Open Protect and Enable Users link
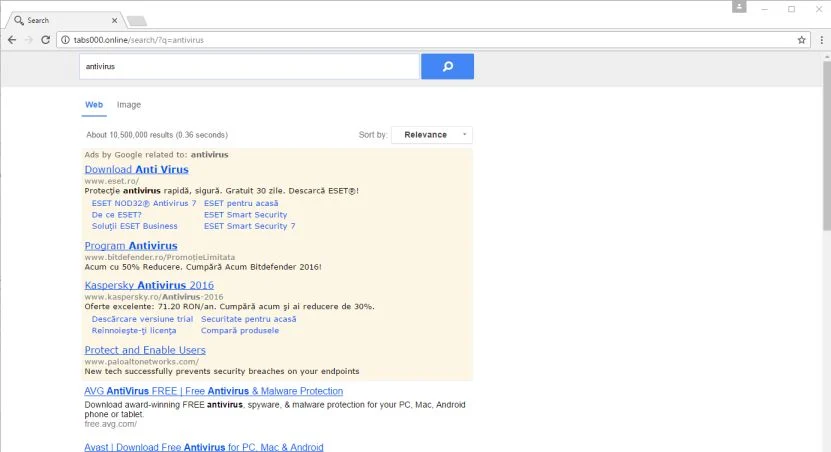Screen dimensions: 831x452 click(145, 350)
